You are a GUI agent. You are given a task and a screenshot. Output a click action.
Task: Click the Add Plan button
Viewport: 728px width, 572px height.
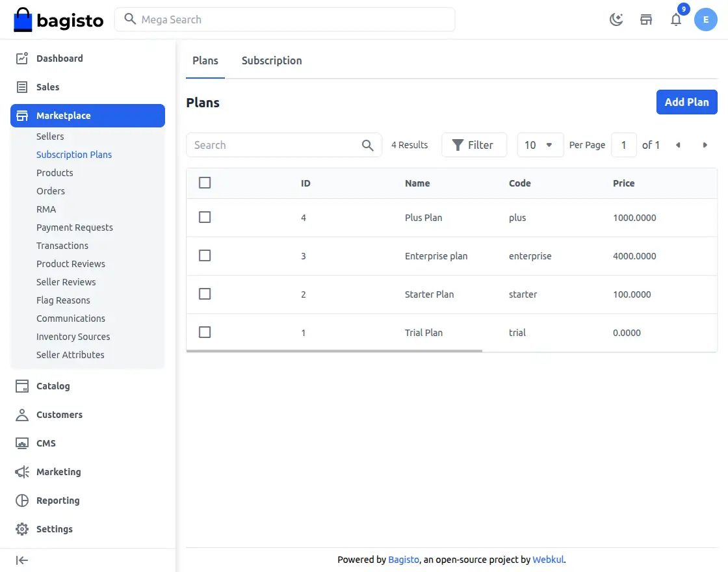pos(686,102)
